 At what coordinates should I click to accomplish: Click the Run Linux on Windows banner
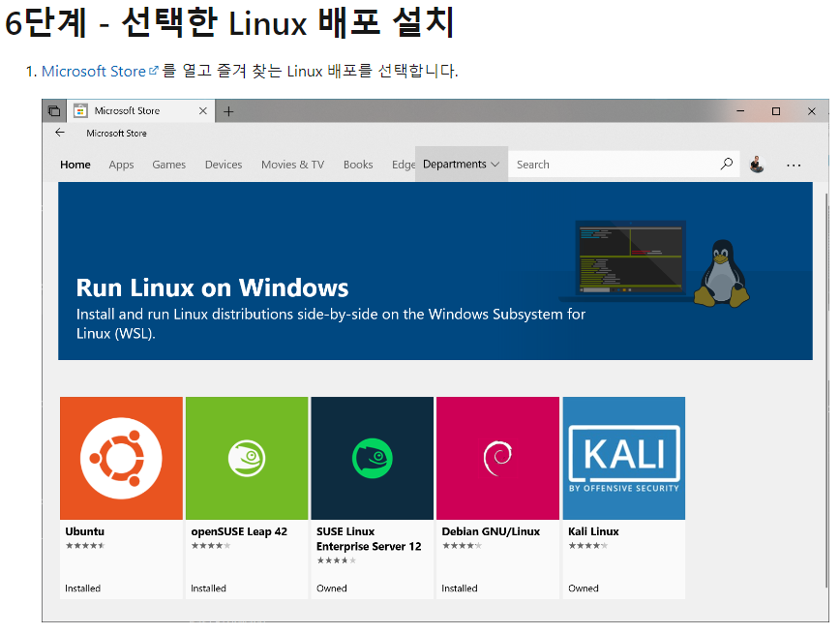(x=435, y=271)
